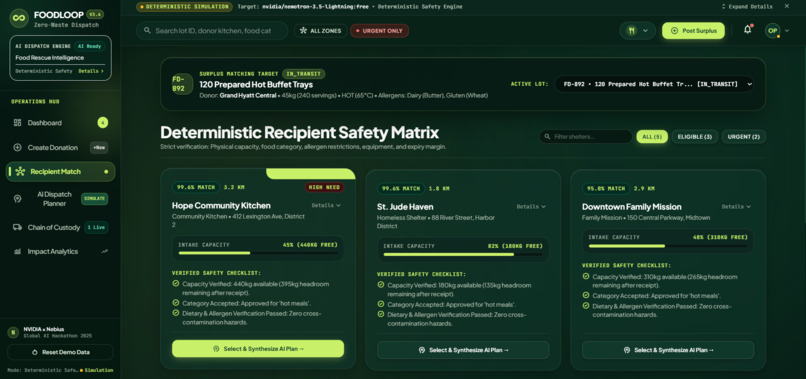Click Expand Details in top banner
Viewport: 806px width, 379px height.
747,7
